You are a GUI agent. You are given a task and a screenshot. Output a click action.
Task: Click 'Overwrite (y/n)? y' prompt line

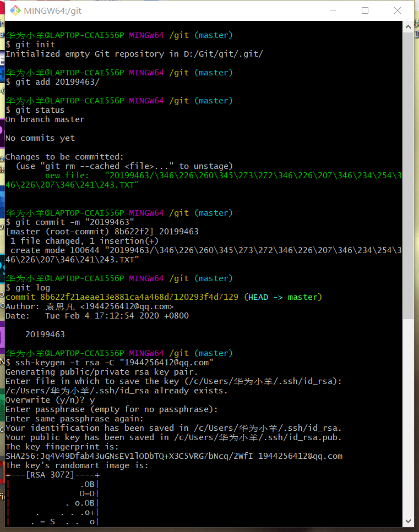point(50,400)
